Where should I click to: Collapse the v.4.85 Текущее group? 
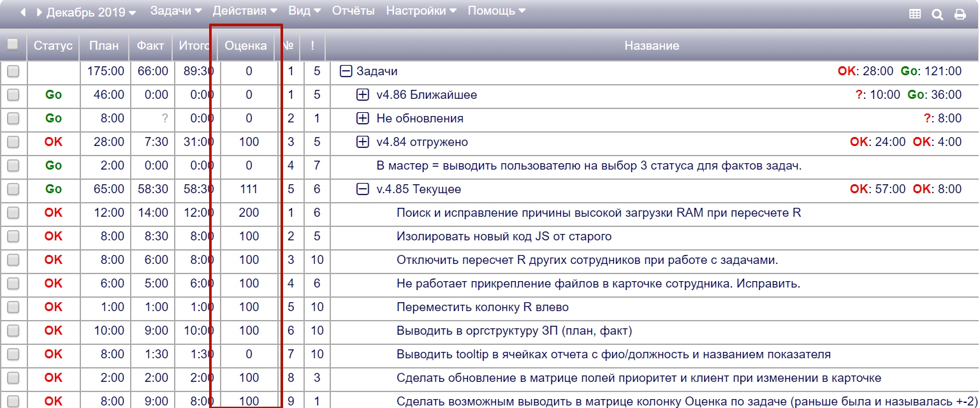point(362,189)
